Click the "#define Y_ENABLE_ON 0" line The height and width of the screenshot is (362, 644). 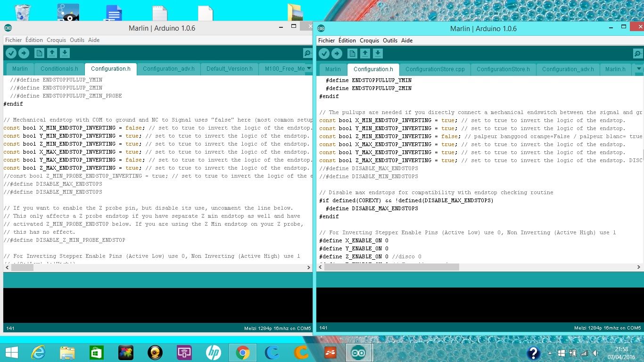point(354,248)
